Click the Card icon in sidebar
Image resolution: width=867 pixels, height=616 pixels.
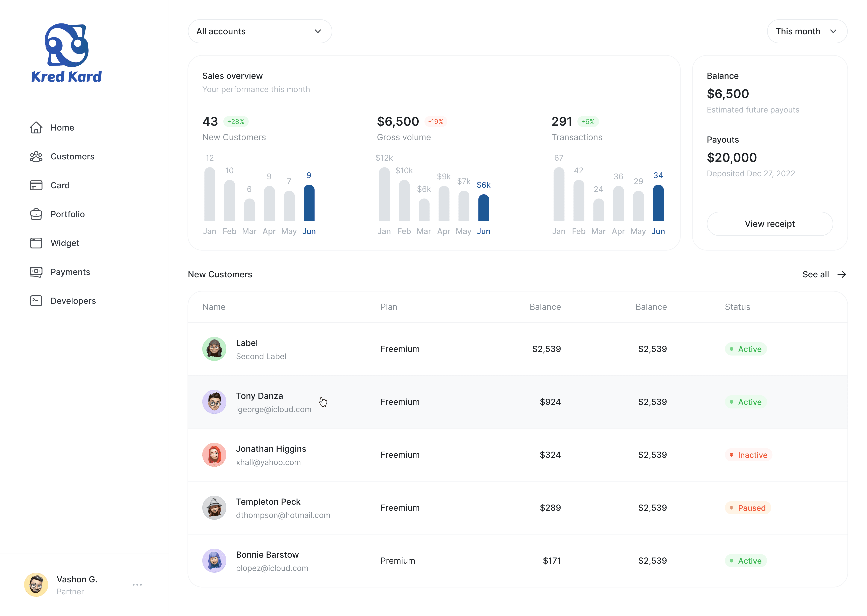coord(36,185)
